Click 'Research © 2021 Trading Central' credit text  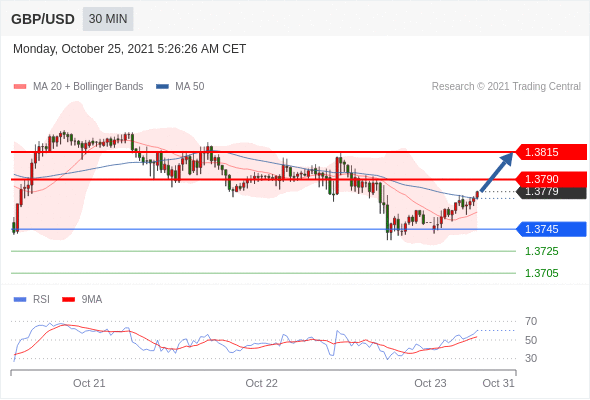pos(506,87)
